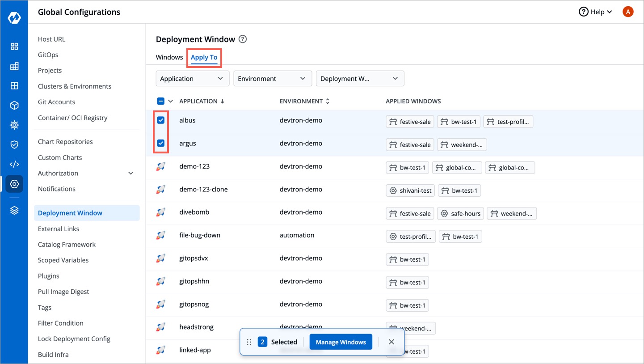This screenshot has width=644, height=364.
Task: Select the Application Groups sidebar icon
Action: (x=14, y=66)
